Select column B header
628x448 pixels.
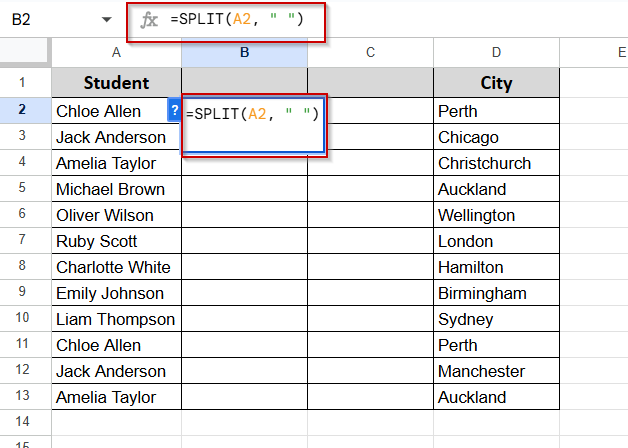(x=244, y=52)
